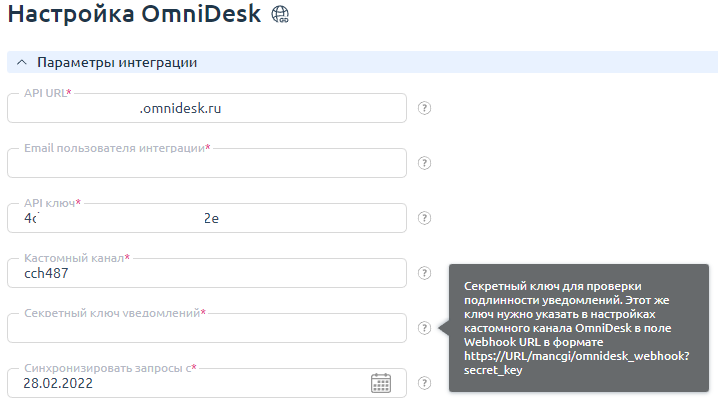Show help for the API ключ field
Viewport: 718px width, 412px height.
click(424, 218)
